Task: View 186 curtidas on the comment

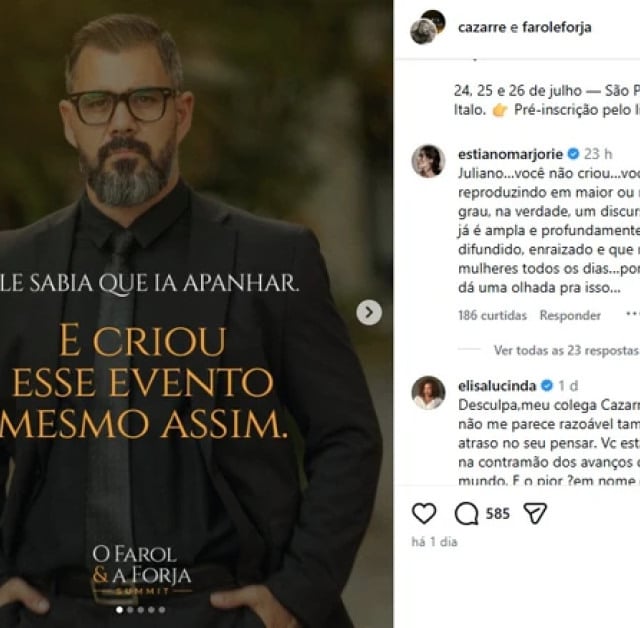Action: coord(493,315)
